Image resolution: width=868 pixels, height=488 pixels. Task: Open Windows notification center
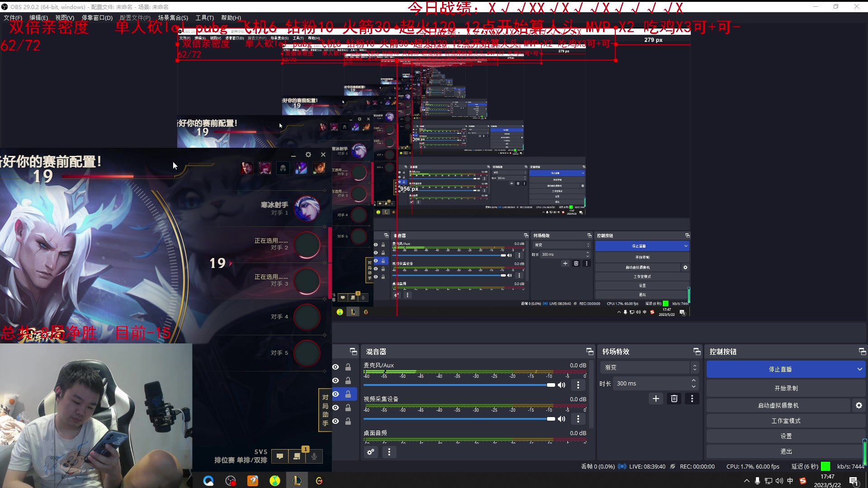[x=854, y=481]
